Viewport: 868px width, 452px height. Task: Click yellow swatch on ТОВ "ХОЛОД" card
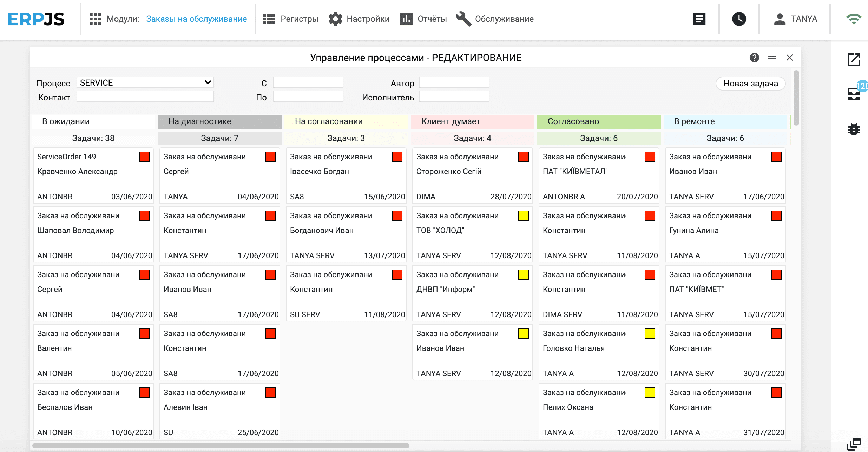click(523, 216)
